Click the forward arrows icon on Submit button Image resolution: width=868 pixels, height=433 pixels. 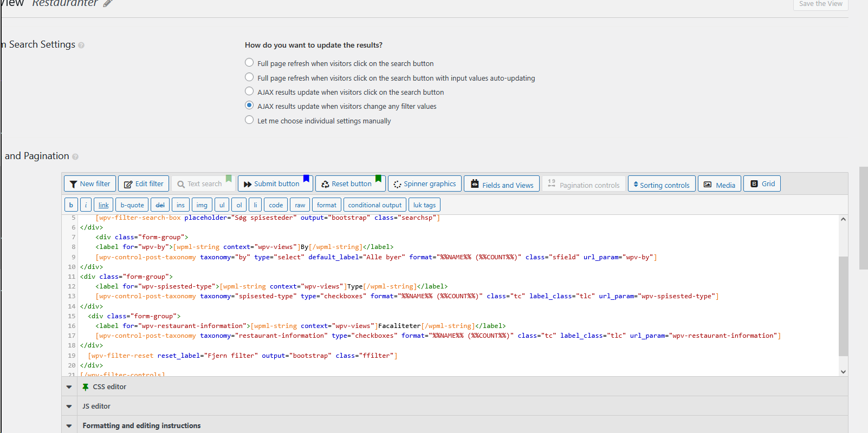point(248,184)
